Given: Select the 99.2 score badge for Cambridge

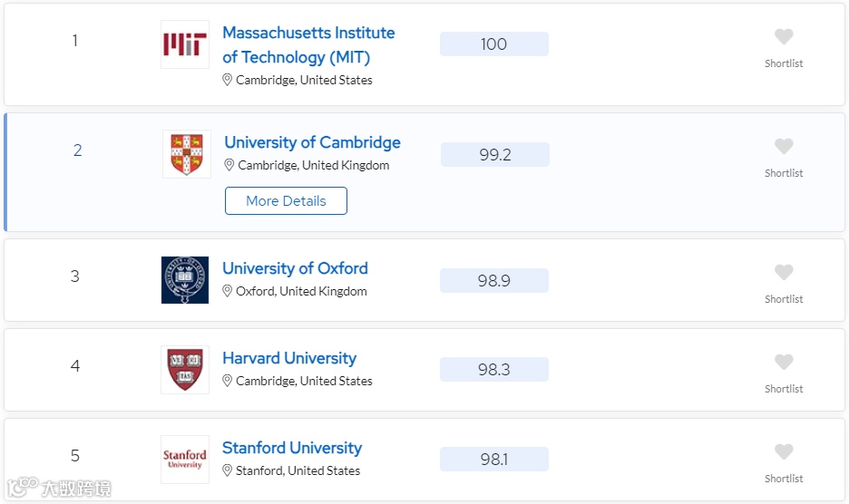Looking at the screenshot, I should point(495,155).
